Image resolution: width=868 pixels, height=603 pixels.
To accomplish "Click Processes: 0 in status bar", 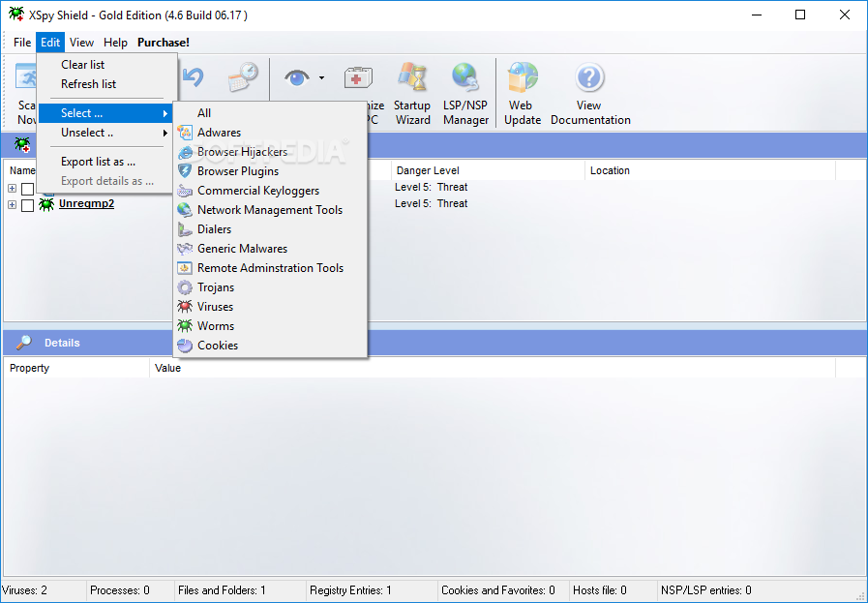I will click(130, 590).
